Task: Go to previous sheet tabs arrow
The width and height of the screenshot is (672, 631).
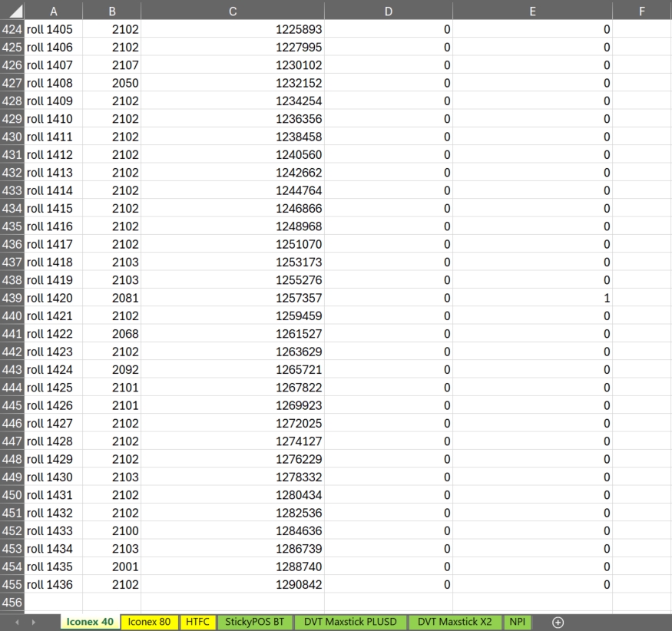Action: [x=17, y=622]
